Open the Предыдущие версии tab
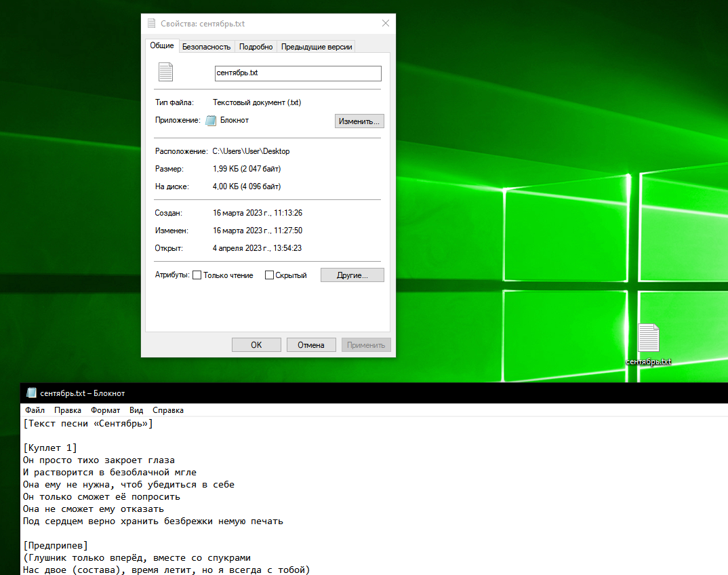Image resolution: width=728 pixels, height=575 pixels. (x=317, y=47)
